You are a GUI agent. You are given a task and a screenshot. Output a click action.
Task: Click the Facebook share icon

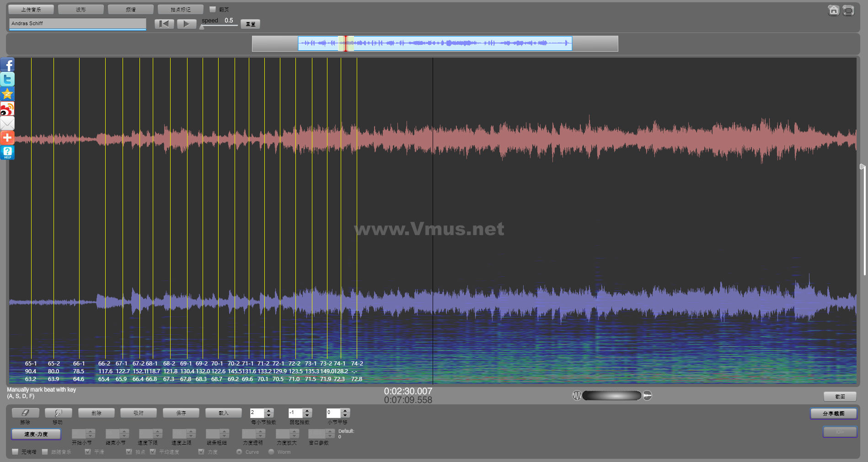coord(7,65)
